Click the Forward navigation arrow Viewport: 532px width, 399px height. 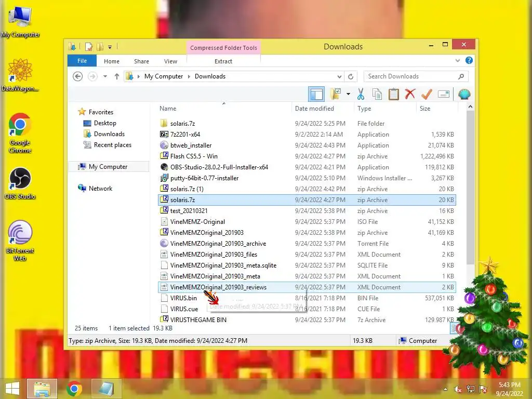92,76
